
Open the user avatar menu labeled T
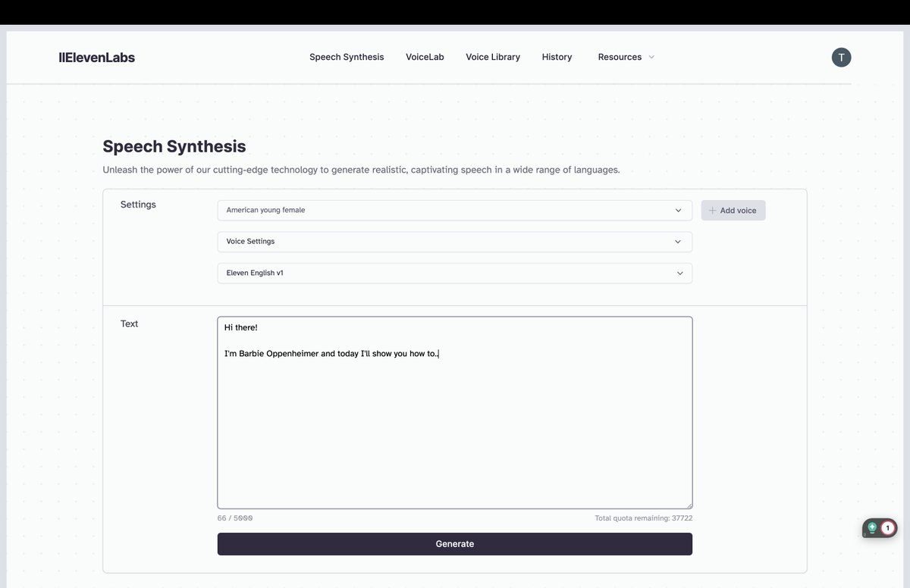841,57
